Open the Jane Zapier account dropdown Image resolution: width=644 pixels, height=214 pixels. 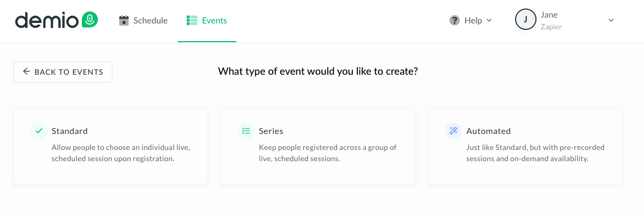coord(564,21)
